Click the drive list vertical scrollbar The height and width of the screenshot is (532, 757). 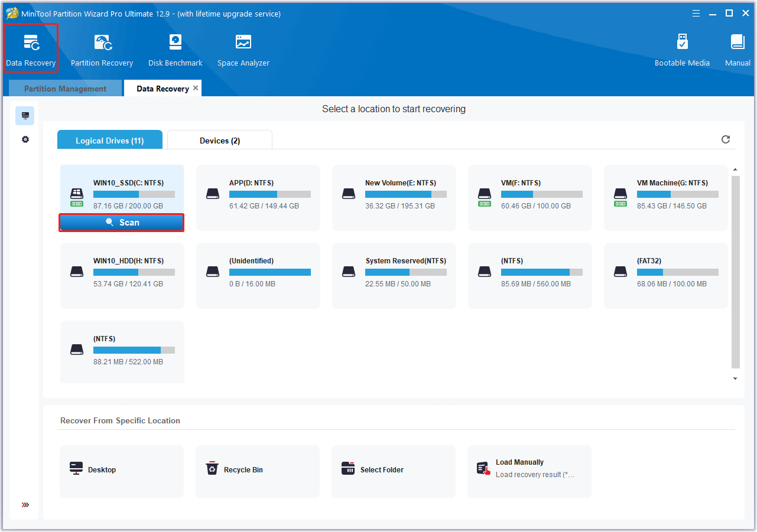[x=735, y=272]
